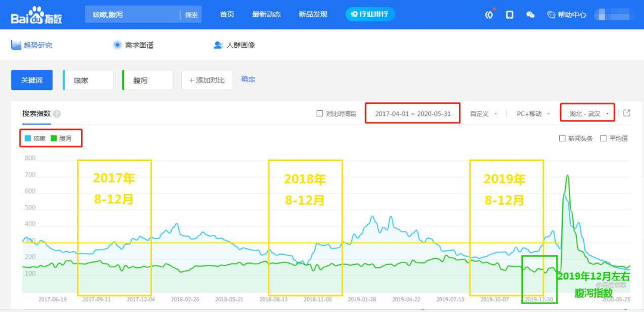Click the export share icon beside region selector

(627, 113)
